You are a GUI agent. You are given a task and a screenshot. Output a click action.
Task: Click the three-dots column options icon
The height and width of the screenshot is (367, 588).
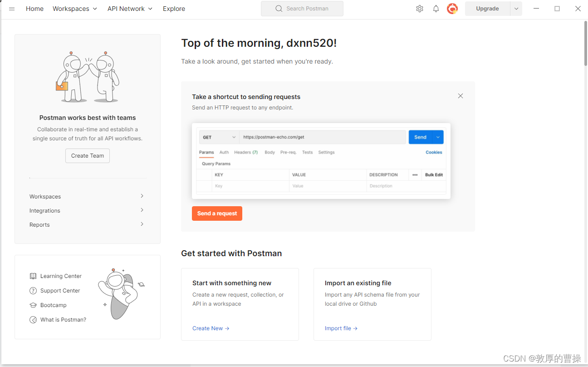click(x=415, y=175)
